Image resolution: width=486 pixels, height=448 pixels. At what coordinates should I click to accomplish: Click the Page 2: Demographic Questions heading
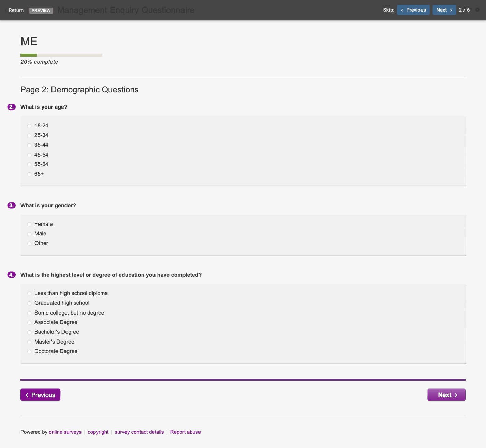pos(79,90)
